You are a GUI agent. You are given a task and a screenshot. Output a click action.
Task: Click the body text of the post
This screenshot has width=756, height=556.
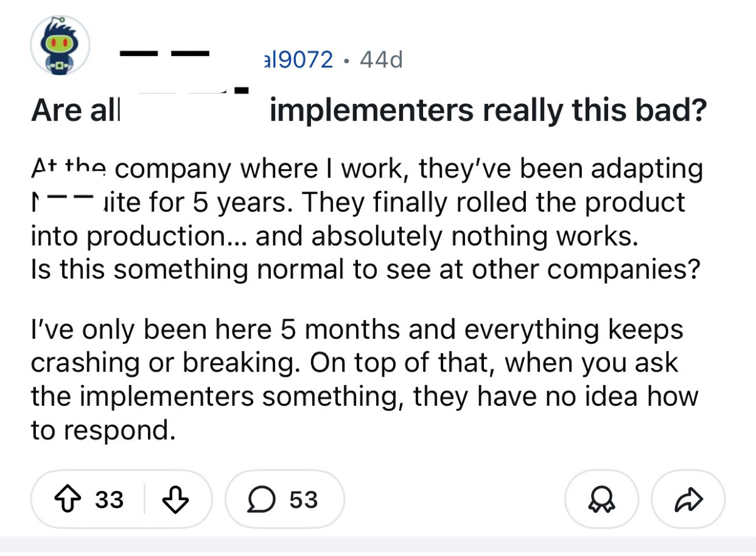(x=365, y=218)
